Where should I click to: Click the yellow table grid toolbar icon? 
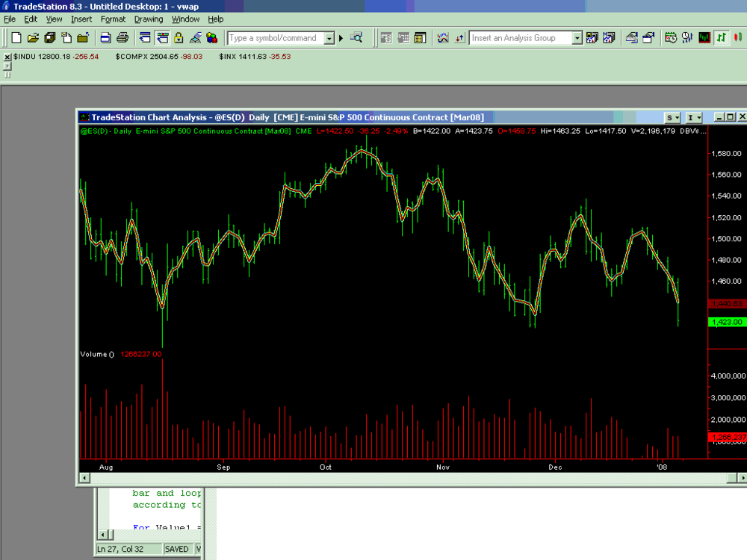pos(420,38)
